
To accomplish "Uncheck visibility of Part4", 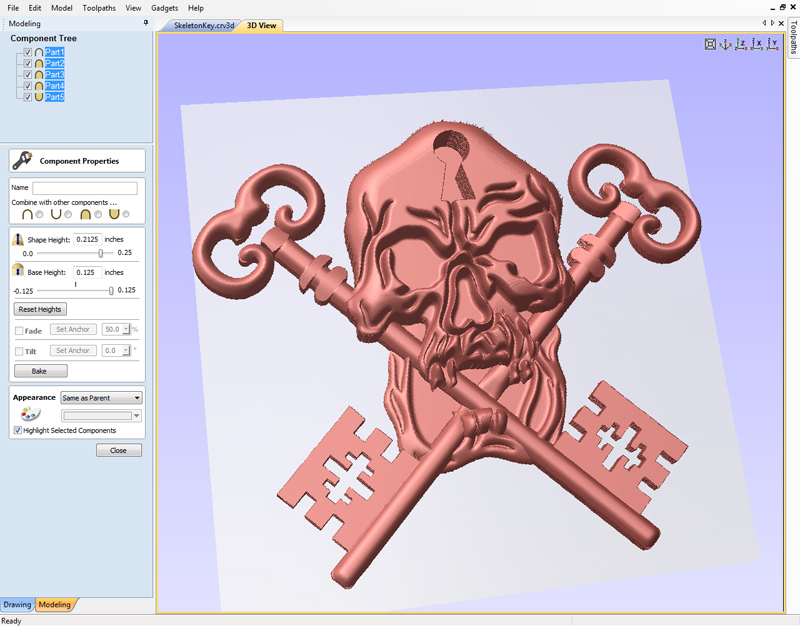I will (x=28, y=86).
